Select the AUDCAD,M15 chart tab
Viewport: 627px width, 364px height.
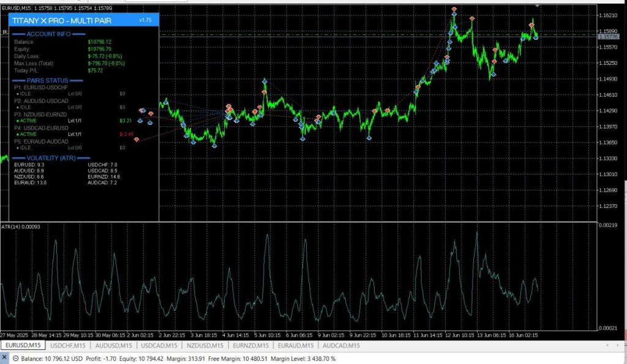point(341,345)
